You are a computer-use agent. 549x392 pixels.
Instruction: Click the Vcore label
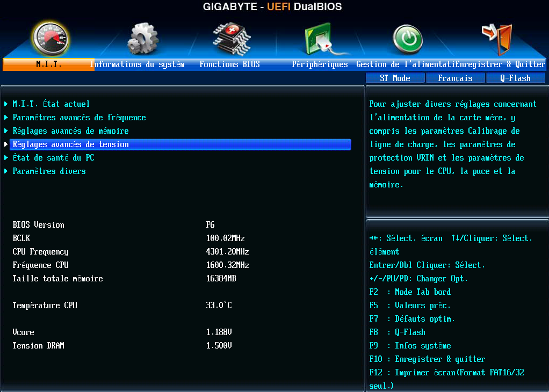point(23,332)
